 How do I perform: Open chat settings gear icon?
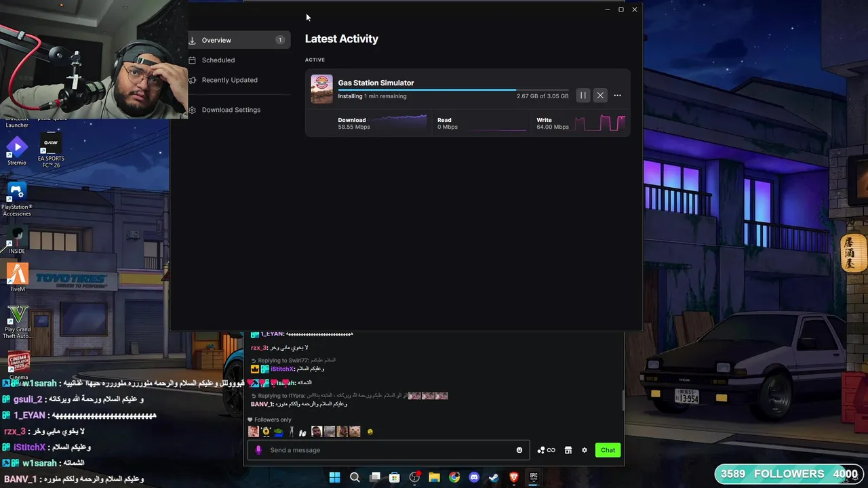tap(585, 450)
